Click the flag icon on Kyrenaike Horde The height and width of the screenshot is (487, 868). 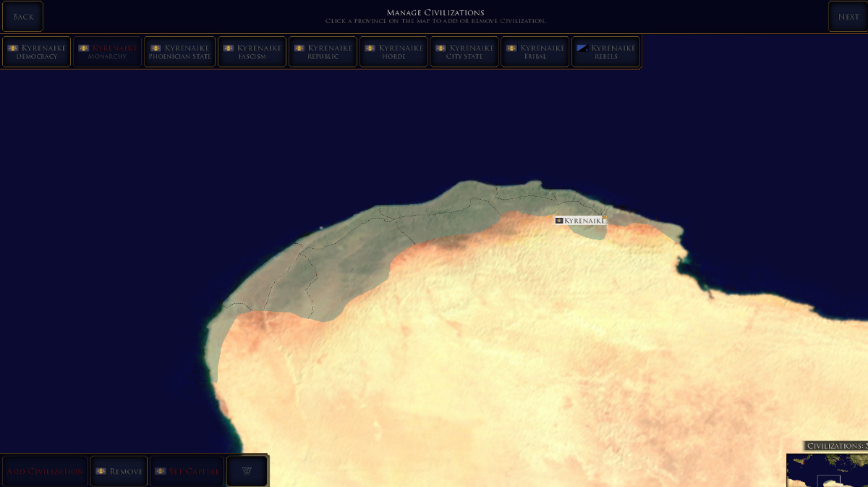pos(370,48)
